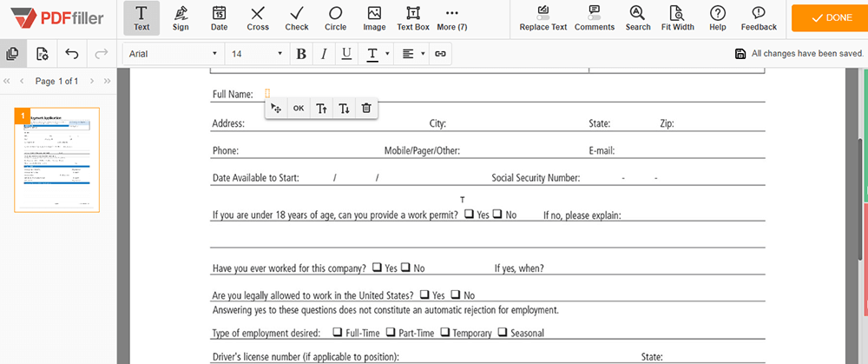
Task: Check No for worked for this company
Action: point(406,268)
